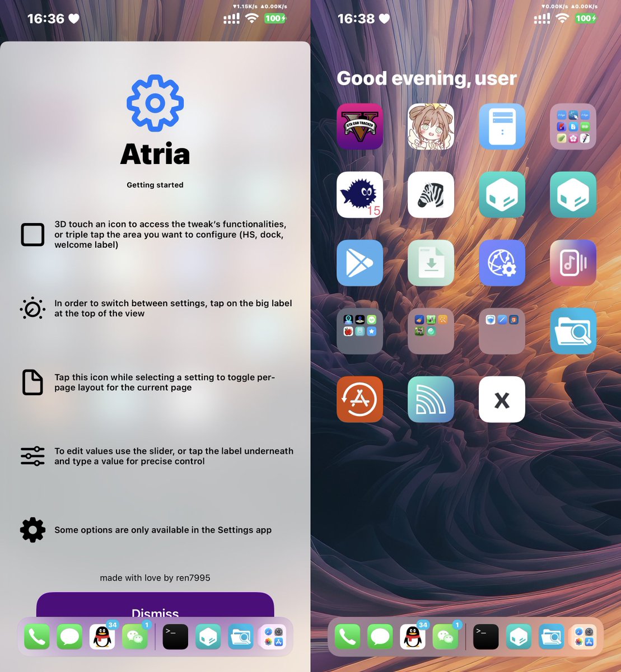This screenshot has width=621, height=672.
Task: Tap the black cog icon beside Settings app text
Action: coord(32,530)
